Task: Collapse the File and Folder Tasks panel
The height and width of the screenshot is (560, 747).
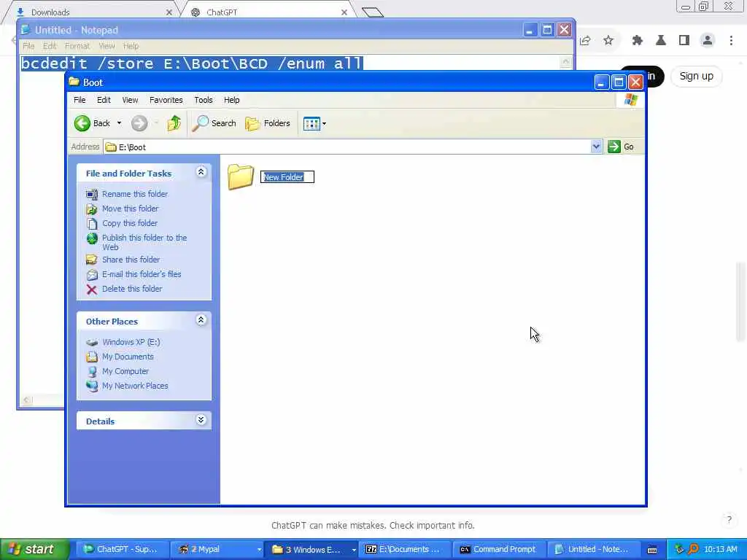Action: pos(201,172)
